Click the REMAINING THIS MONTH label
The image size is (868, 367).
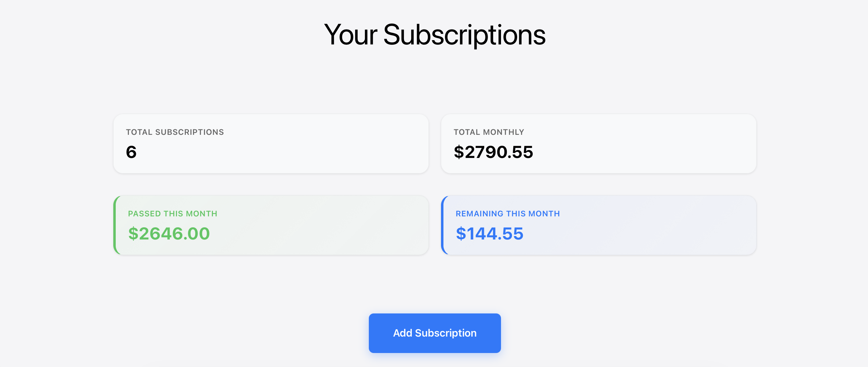[x=508, y=213]
